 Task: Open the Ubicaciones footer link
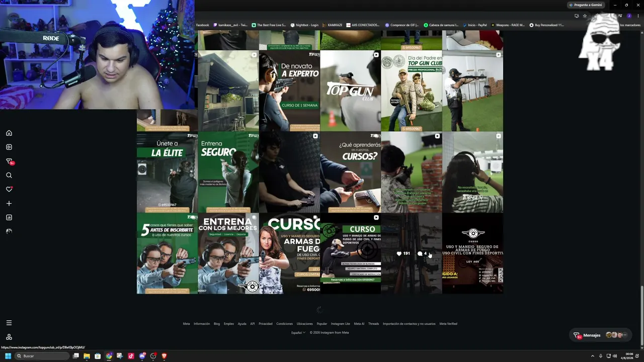(305, 324)
